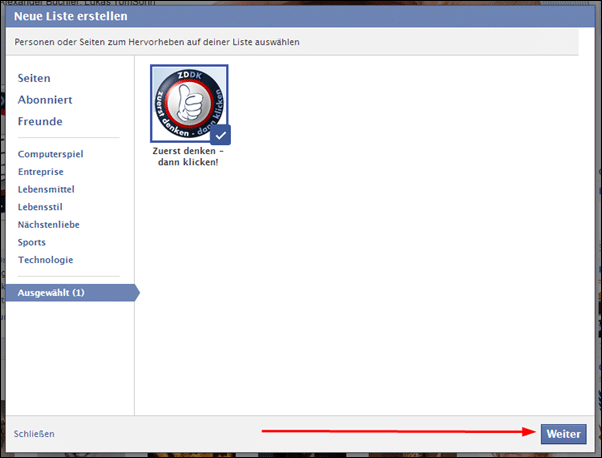The height and width of the screenshot is (458, 602).
Task: Click the 'Neue Liste erstellen' dialog title
Action: click(x=71, y=16)
